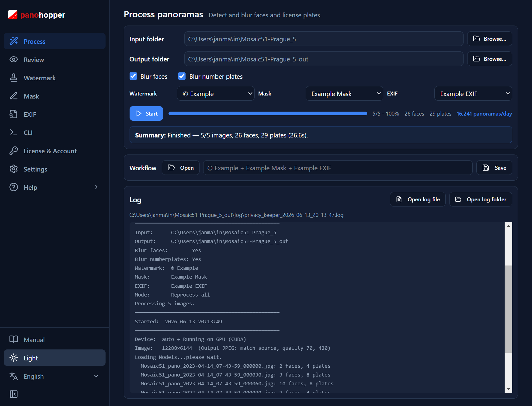This screenshot has height=406, width=532.
Task: Click the Summary: Finished status text
Action: point(221,135)
